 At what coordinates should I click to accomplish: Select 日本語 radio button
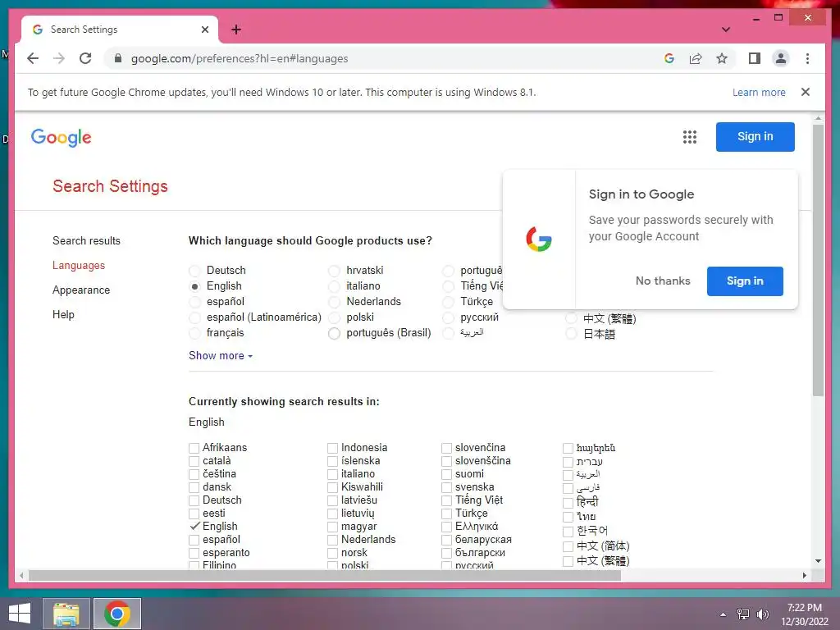[572, 335]
